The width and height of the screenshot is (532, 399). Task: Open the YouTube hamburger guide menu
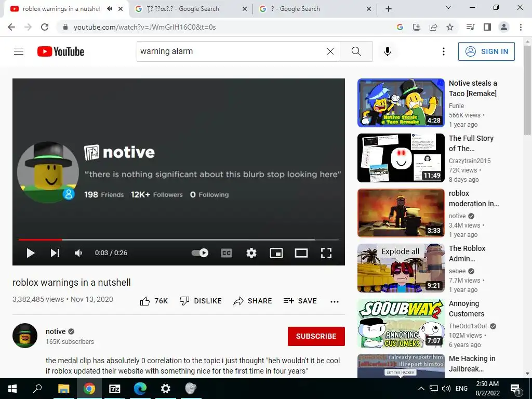click(x=19, y=51)
